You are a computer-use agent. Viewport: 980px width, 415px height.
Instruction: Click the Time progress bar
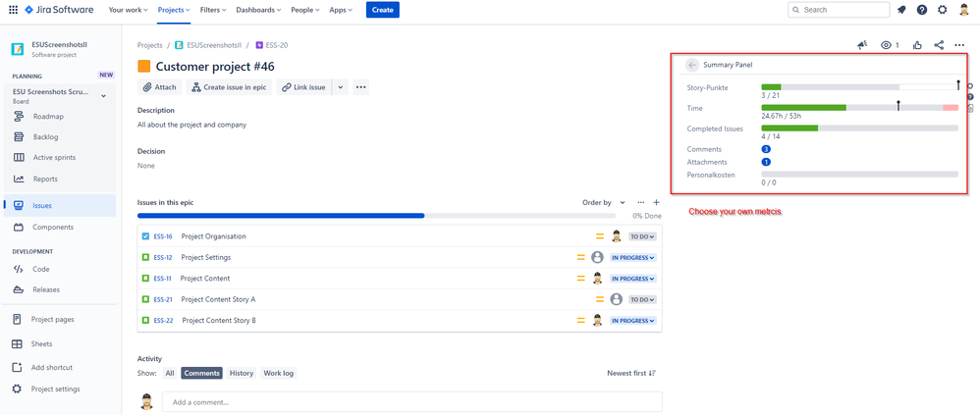tap(860, 107)
